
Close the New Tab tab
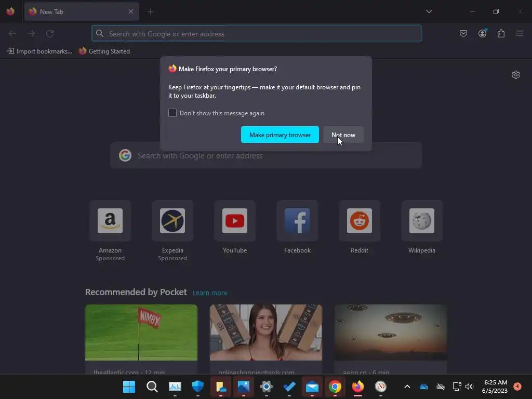131,11
